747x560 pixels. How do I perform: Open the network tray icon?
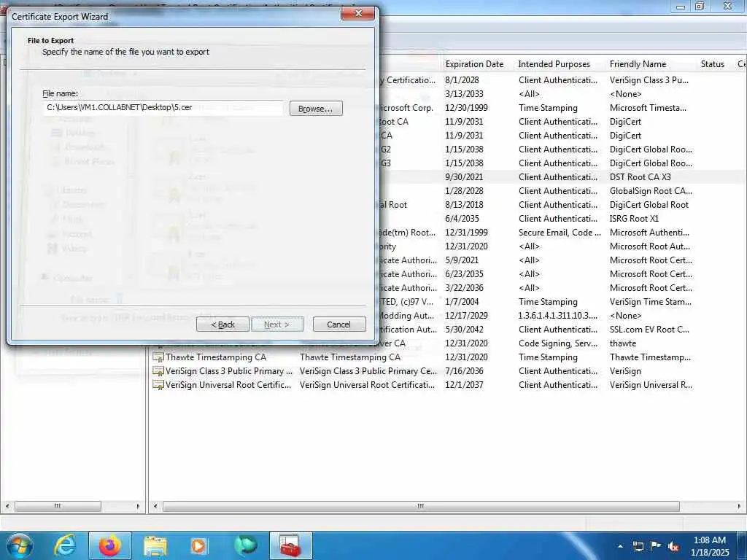(x=638, y=546)
